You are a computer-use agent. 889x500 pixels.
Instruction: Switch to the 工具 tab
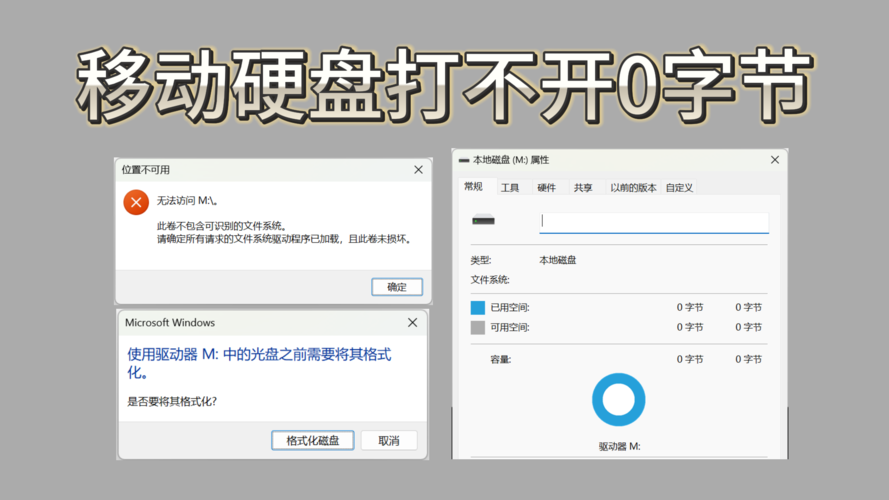(510, 188)
